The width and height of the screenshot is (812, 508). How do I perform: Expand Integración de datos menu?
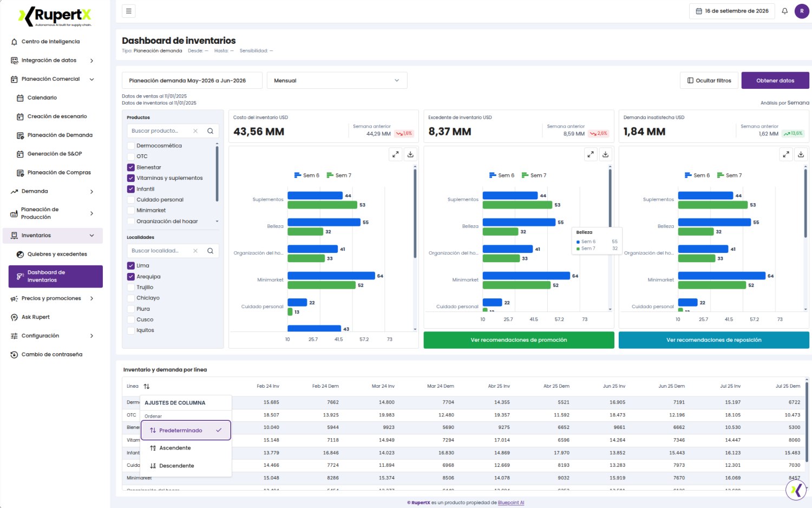(x=53, y=61)
